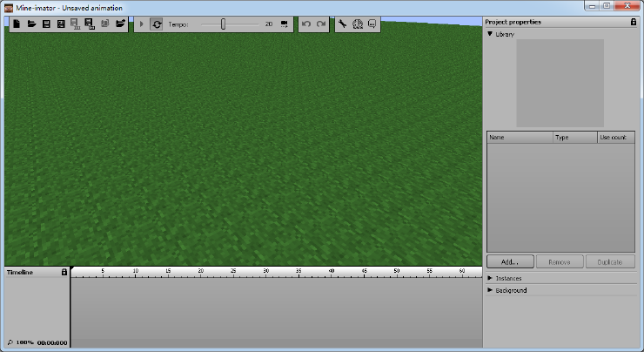644x352 pixels.
Task: Open an existing project file
Action: (31, 24)
